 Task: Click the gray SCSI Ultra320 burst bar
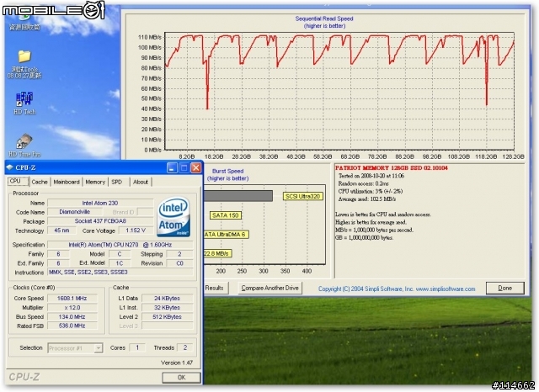237,196
